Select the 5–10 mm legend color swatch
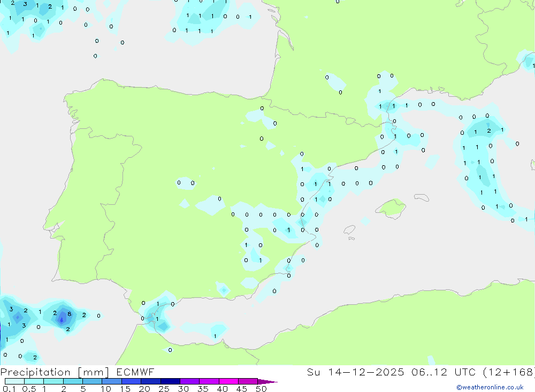Image resolution: width=535 pixels, height=392 pixels. point(93,381)
